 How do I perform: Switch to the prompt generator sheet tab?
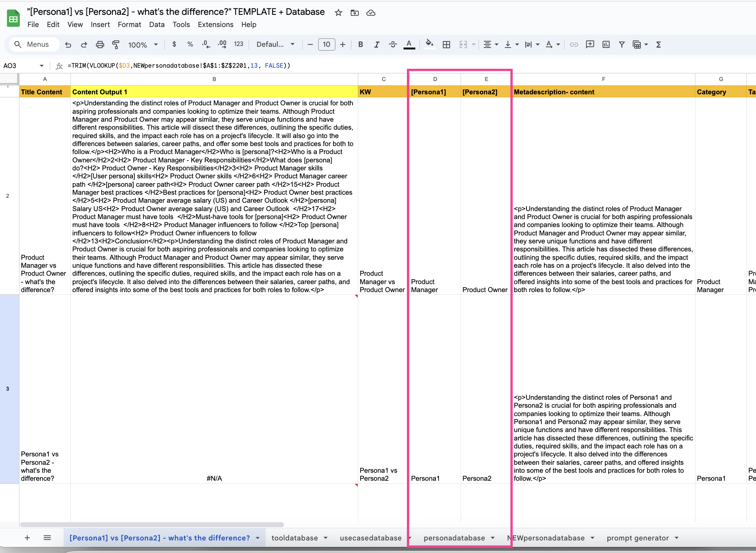638,538
